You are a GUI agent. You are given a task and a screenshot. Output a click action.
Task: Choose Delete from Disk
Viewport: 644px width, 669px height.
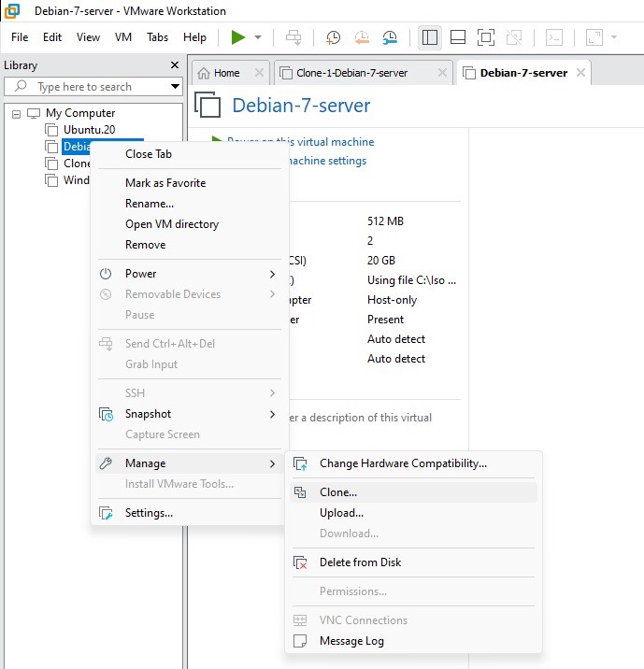coord(360,562)
